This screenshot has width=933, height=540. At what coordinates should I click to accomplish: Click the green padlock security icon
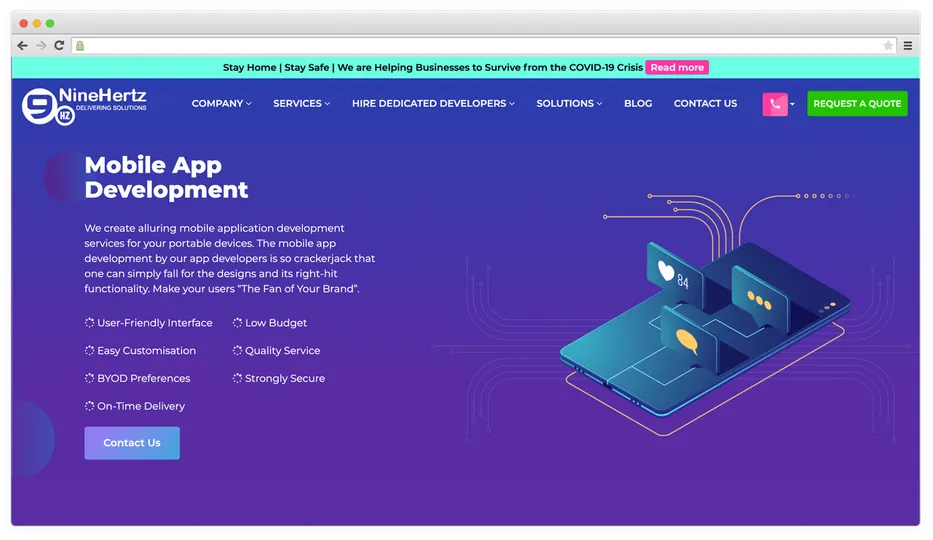point(80,46)
